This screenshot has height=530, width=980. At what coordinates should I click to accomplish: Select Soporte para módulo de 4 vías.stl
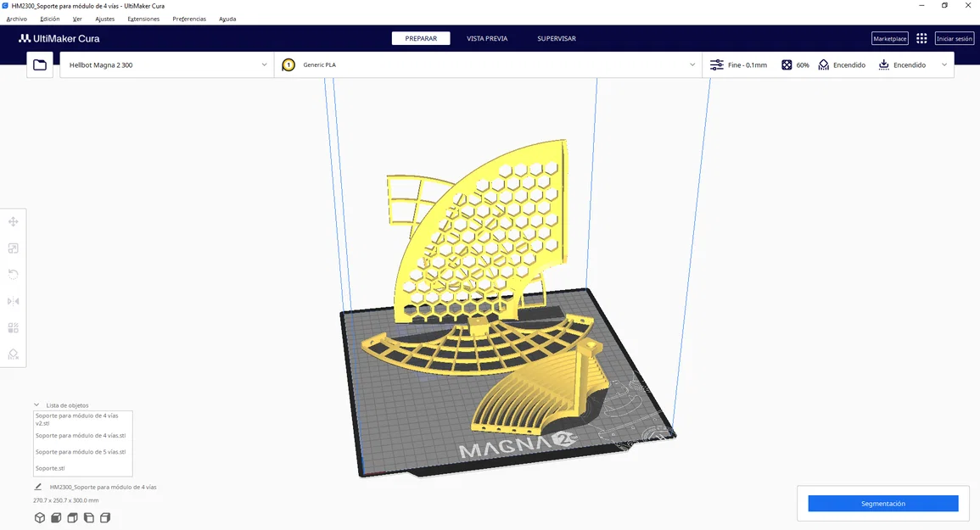tap(83, 436)
